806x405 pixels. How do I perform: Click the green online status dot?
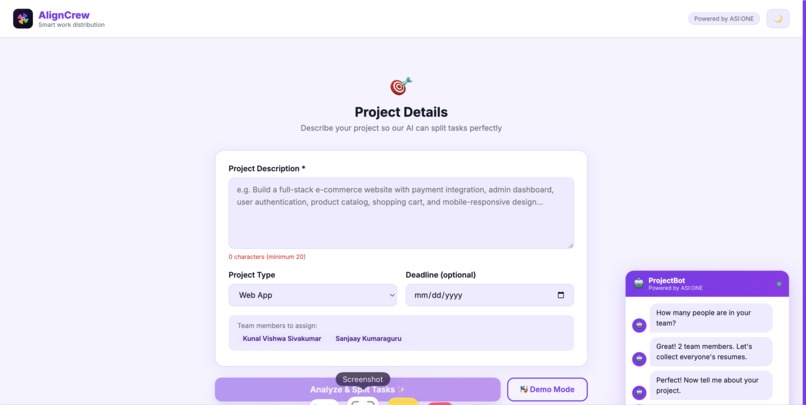(x=779, y=284)
